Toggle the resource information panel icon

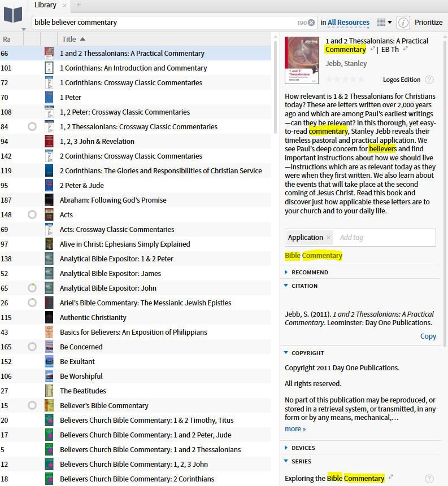403,23
